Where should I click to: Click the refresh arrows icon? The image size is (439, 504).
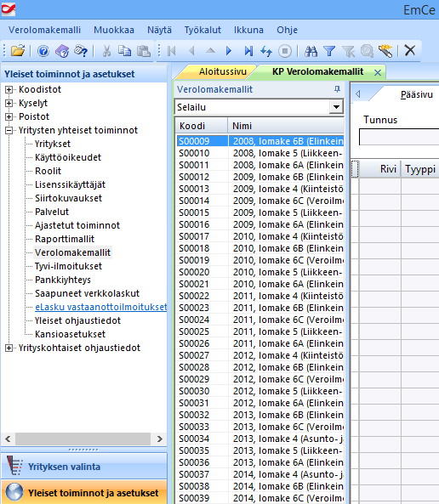(266, 51)
